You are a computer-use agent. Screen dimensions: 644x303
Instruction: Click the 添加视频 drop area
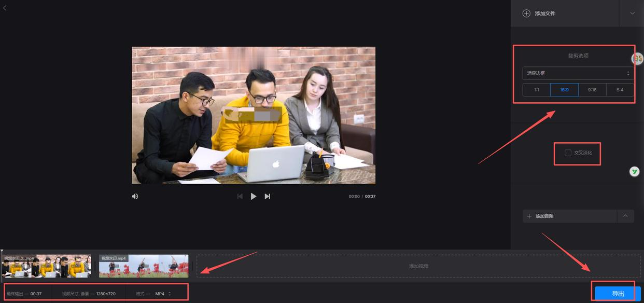[418, 266]
